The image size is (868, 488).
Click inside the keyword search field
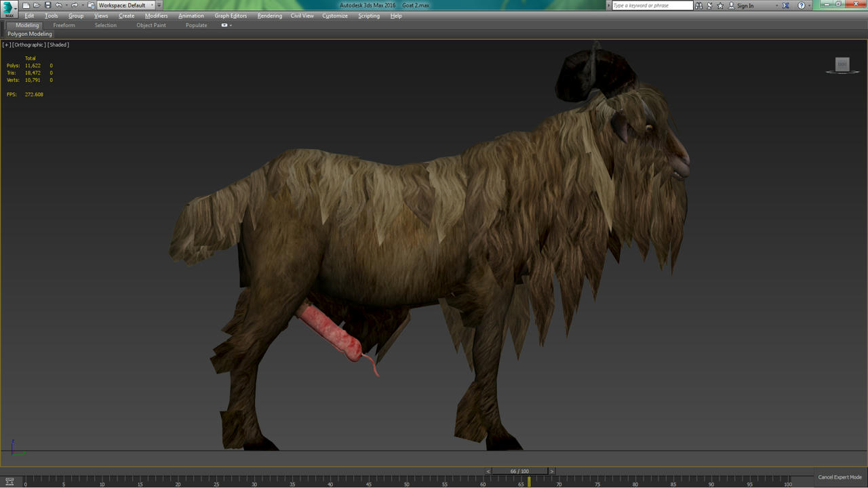pyautogui.click(x=652, y=5)
